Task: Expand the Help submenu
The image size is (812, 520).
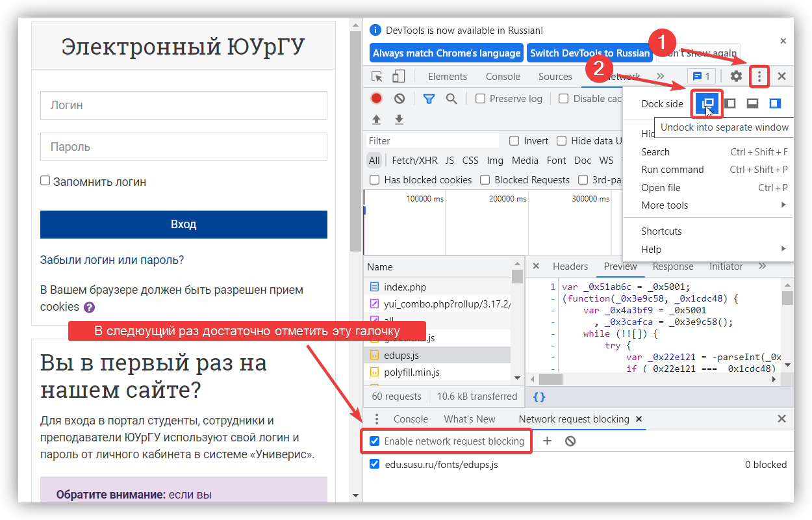Action: click(783, 249)
